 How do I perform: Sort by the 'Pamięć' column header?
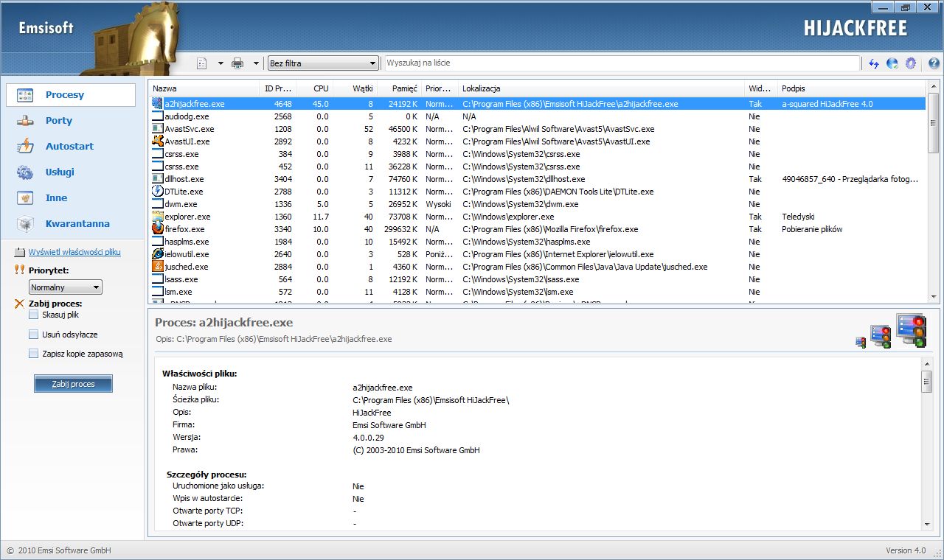click(399, 88)
